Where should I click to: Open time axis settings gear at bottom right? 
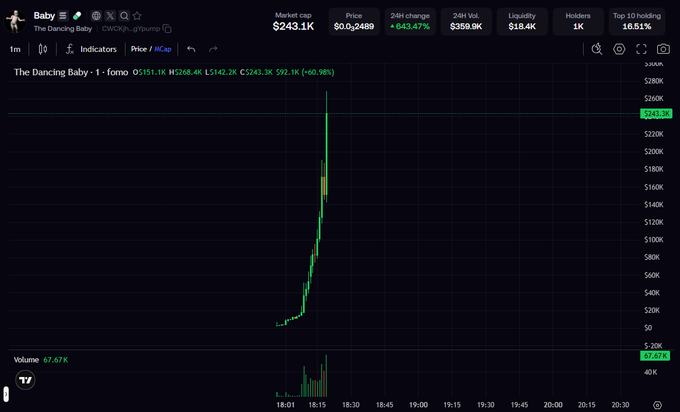coord(657,405)
